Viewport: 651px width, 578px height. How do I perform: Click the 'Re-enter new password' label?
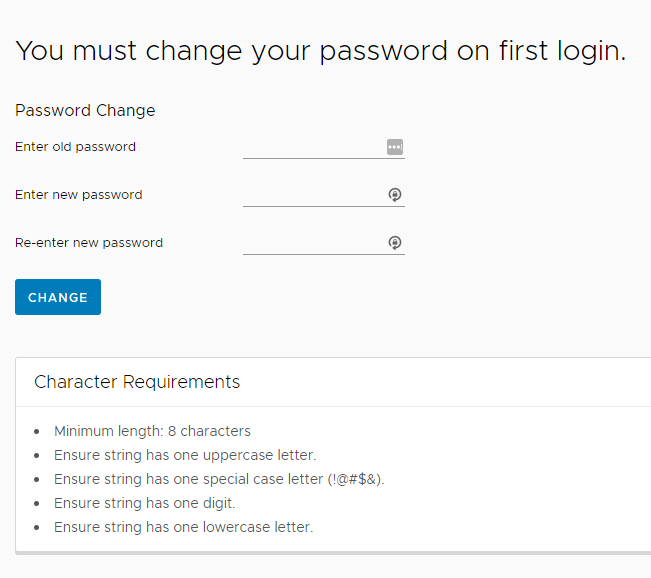coord(89,242)
